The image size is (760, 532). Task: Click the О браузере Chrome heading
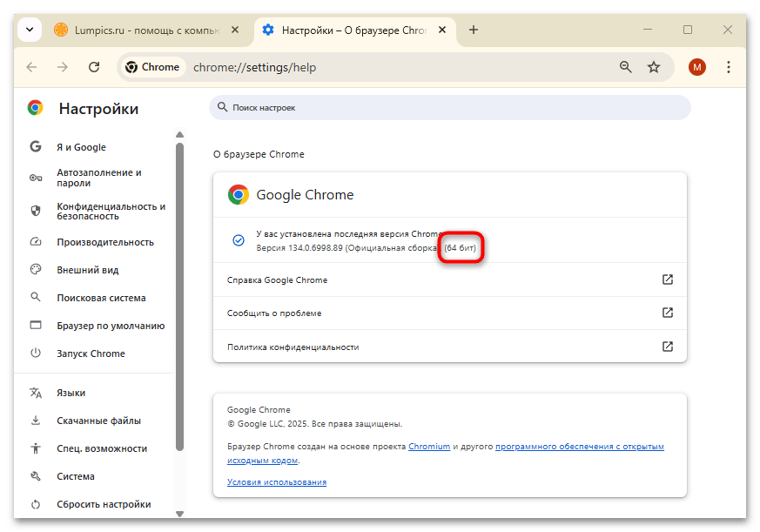[259, 154]
